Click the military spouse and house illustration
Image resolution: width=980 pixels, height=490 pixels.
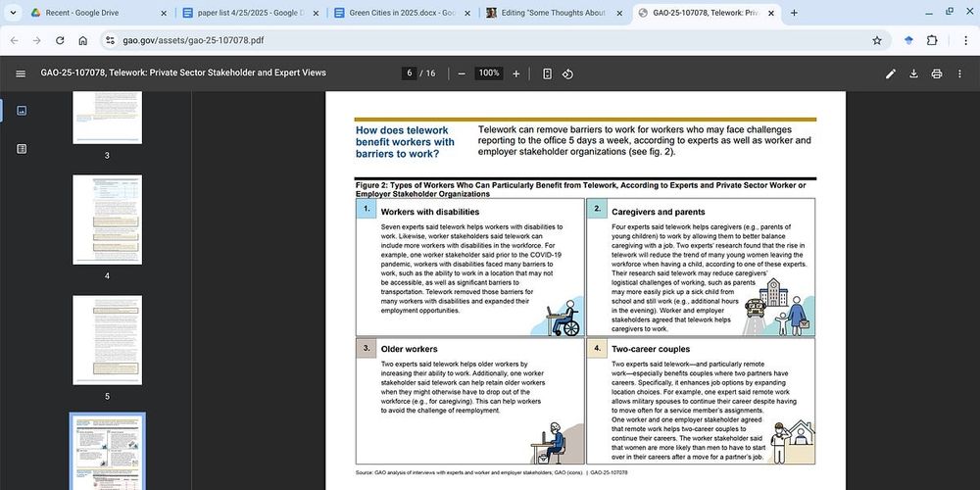coord(792,441)
